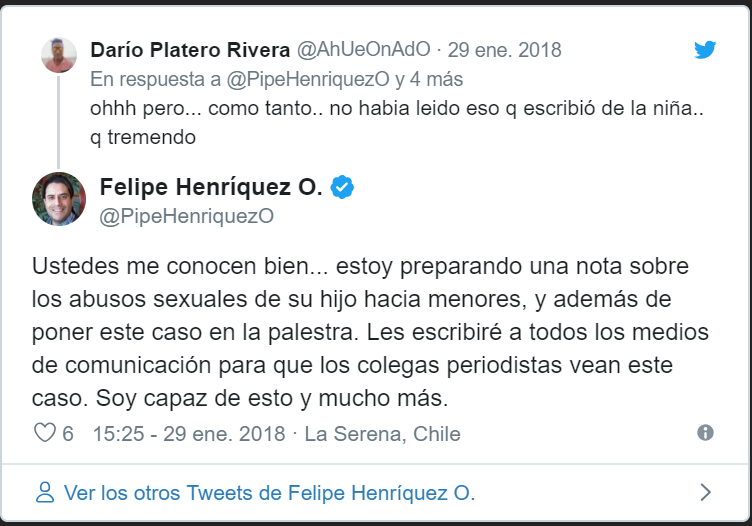Expand other tweets with the right chevron
The image size is (752, 526).
pyautogui.click(x=705, y=492)
